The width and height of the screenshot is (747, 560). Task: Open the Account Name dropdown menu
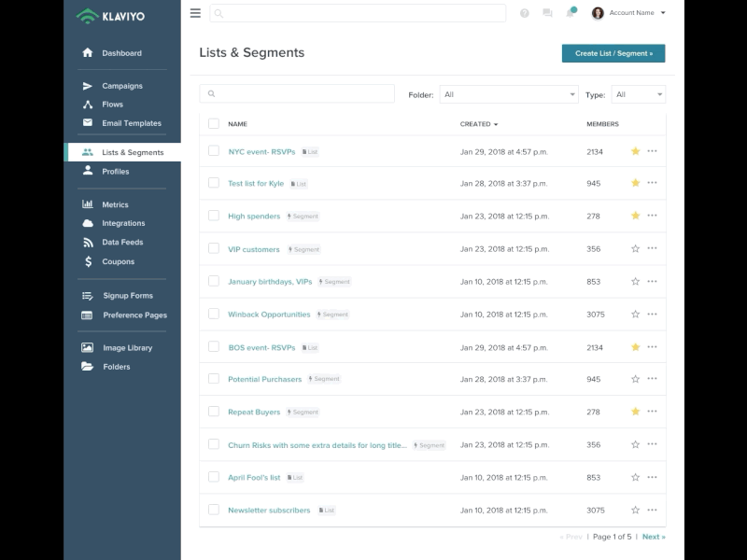(629, 13)
